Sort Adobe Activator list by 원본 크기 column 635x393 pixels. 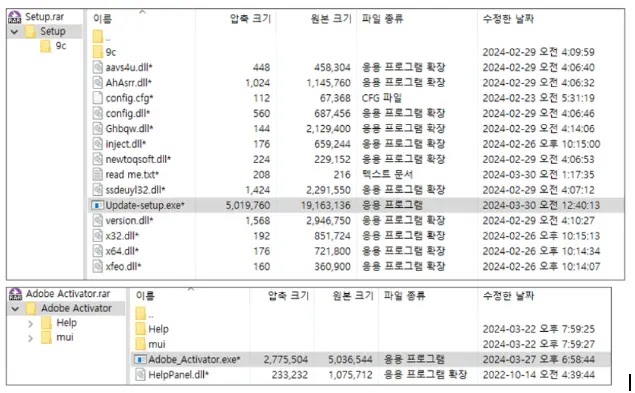(353, 296)
